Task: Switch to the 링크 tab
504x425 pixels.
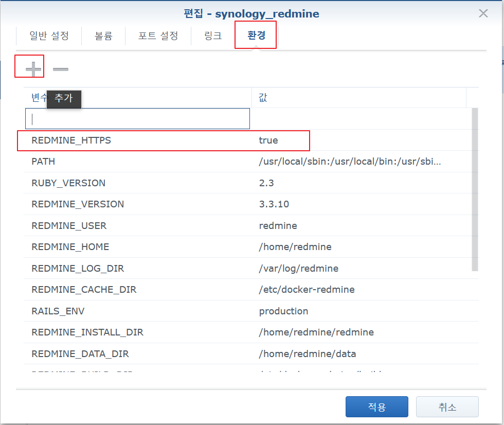Action: 213,36
